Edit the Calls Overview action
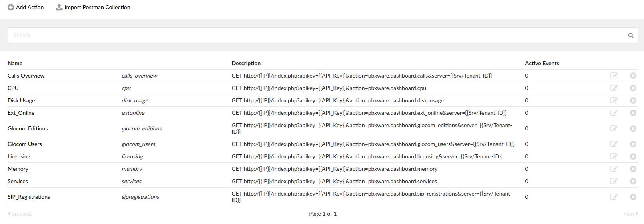This screenshot has width=644, height=224. pos(614,76)
